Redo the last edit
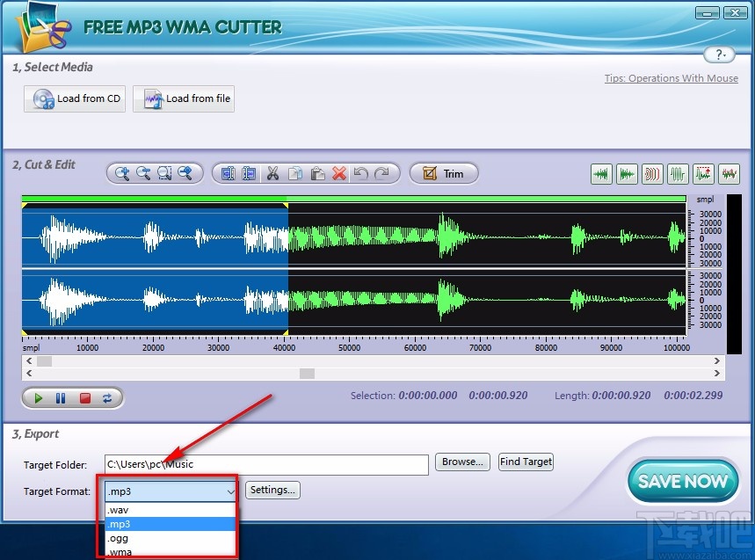This screenshot has width=755, height=560. tap(381, 173)
